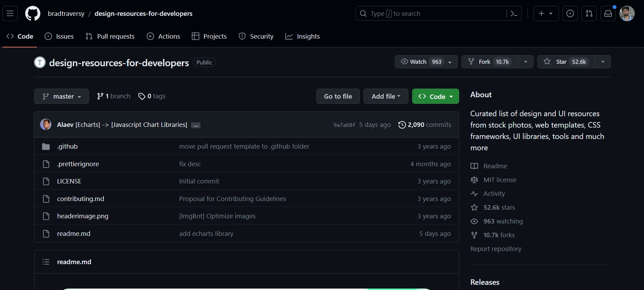Click Alaev's commit author avatar
The width and height of the screenshot is (644, 290).
coord(46,124)
